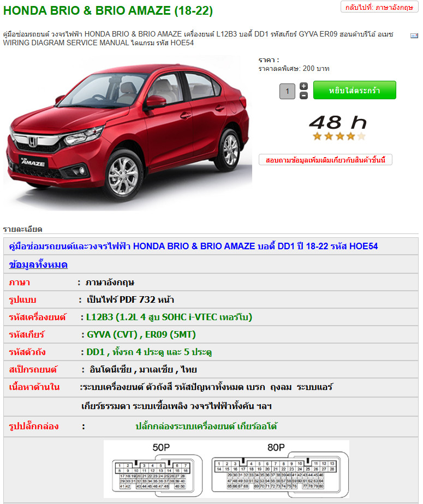Screen dimensions: 423x504
Task: Switch back to English language version
Action: click(x=379, y=7)
